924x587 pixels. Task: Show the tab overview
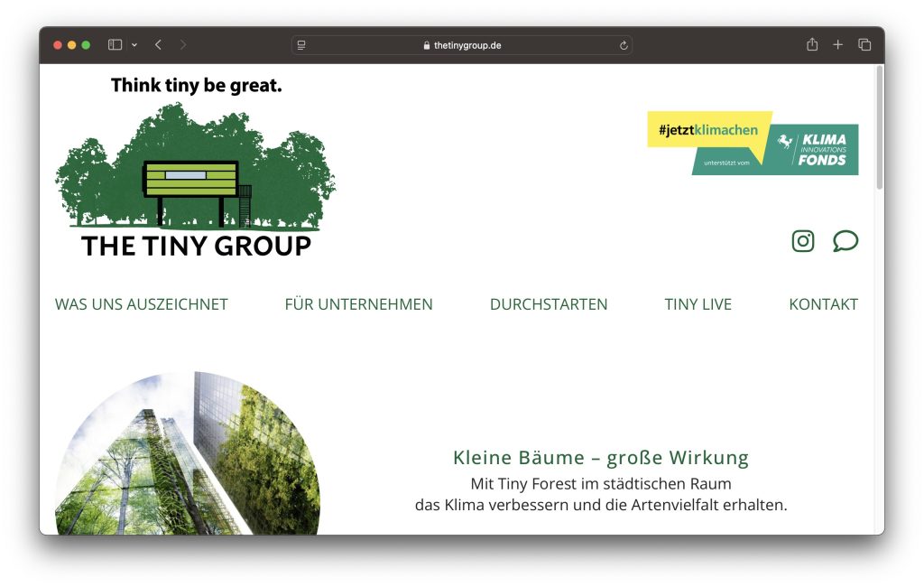pos(864,45)
